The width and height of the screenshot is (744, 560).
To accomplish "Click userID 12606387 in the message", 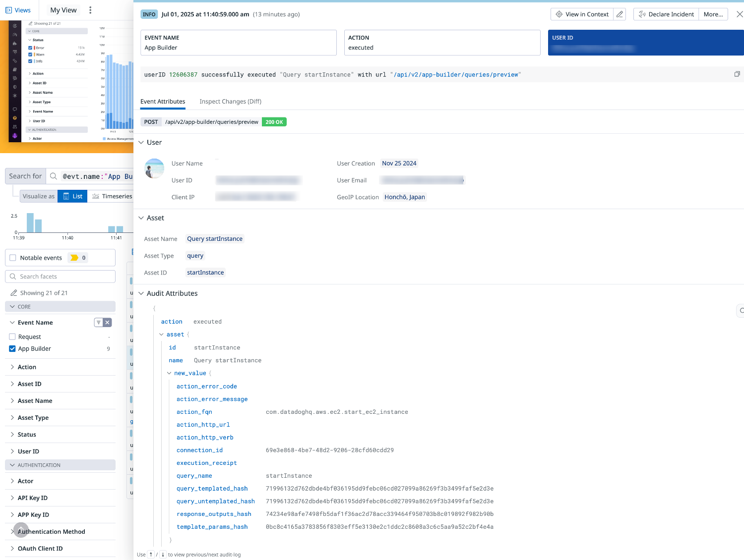I will [x=171, y=75].
